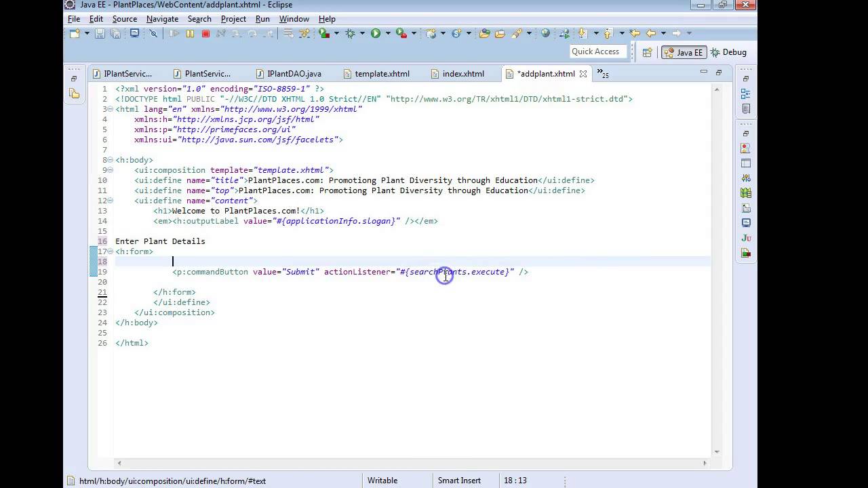The image size is (868, 488).
Task: Collapse ui:define content fold on line 12
Action: tap(111, 201)
